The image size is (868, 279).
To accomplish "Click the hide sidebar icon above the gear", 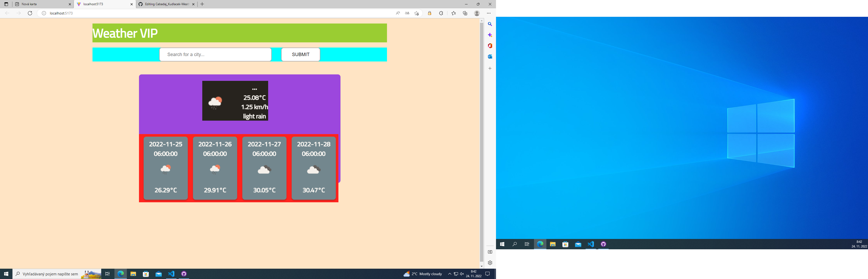I will tap(490, 252).
